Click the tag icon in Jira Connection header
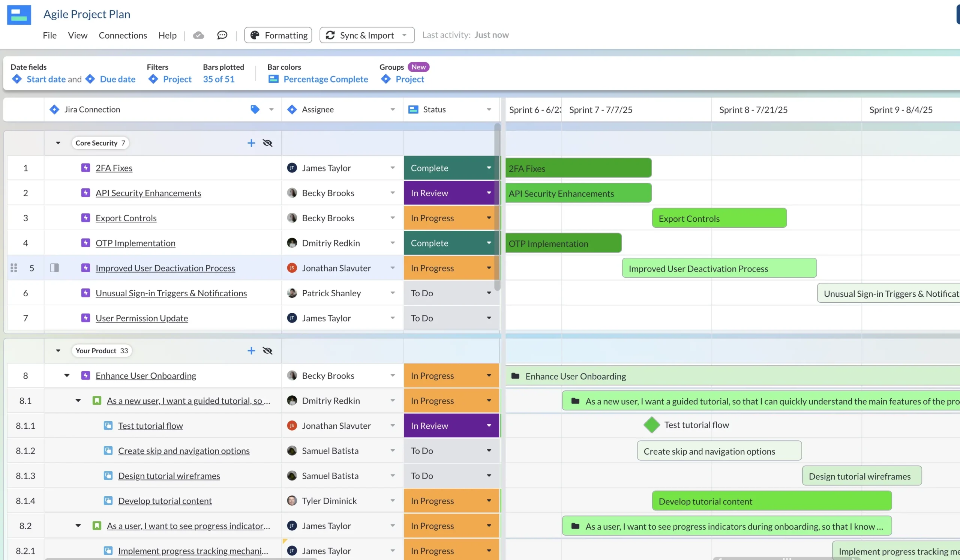This screenshot has width=960, height=560. pos(255,109)
